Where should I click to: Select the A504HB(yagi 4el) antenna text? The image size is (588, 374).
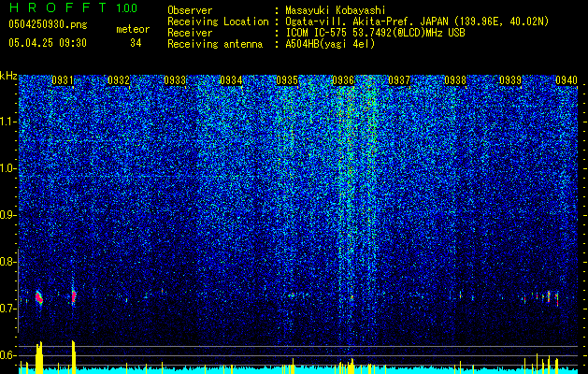[x=330, y=44]
